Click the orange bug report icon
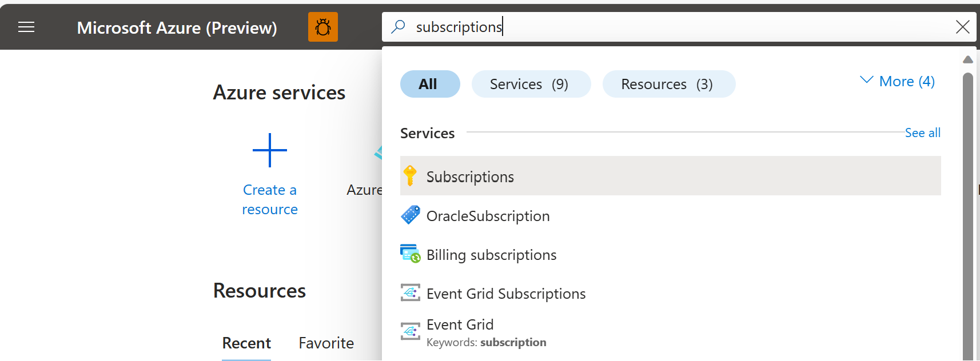The width and height of the screenshot is (980, 361). (x=323, y=27)
